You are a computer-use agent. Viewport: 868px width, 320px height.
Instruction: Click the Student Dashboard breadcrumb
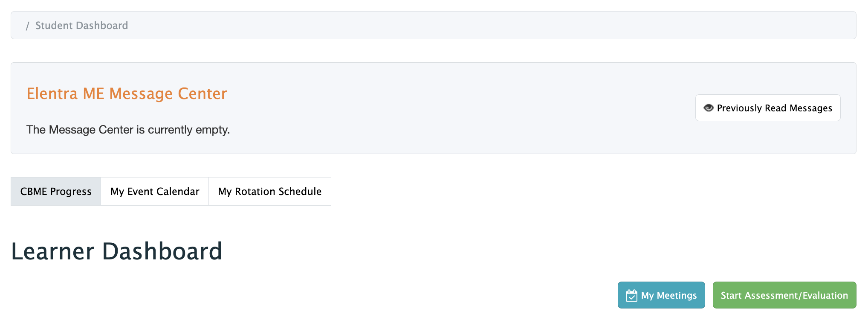(81, 26)
